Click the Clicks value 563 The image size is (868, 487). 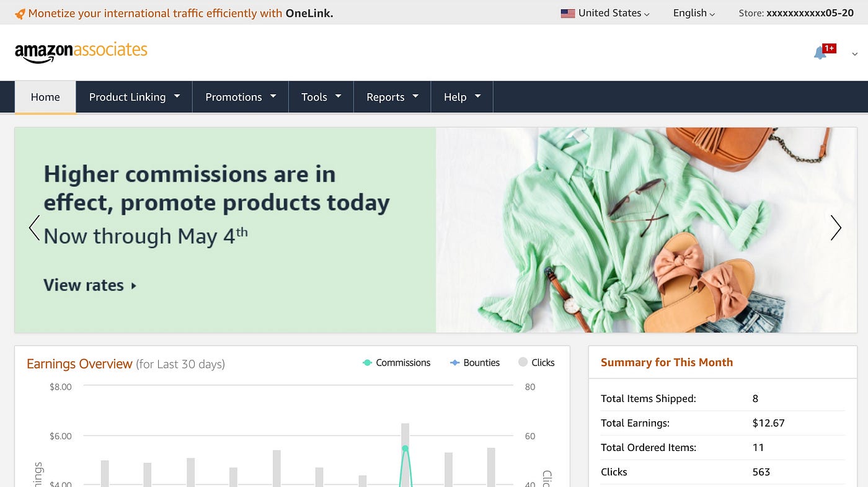(x=761, y=472)
